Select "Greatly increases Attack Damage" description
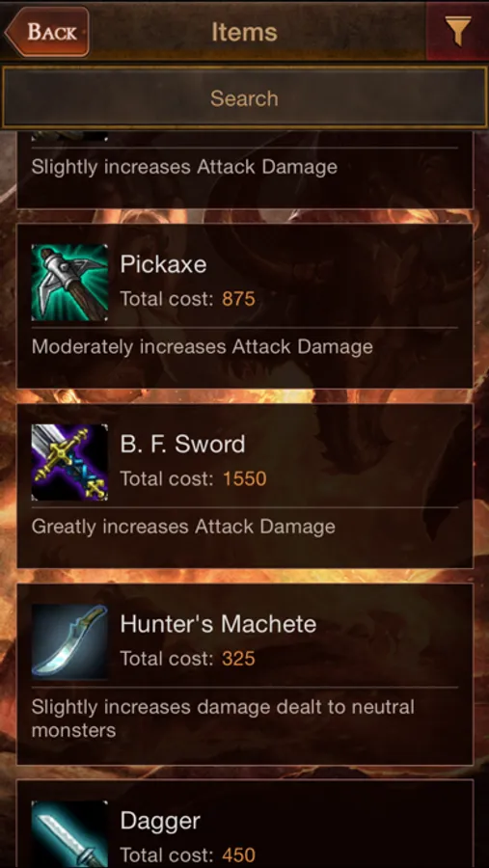The width and height of the screenshot is (489, 868). [x=183, y=527]
